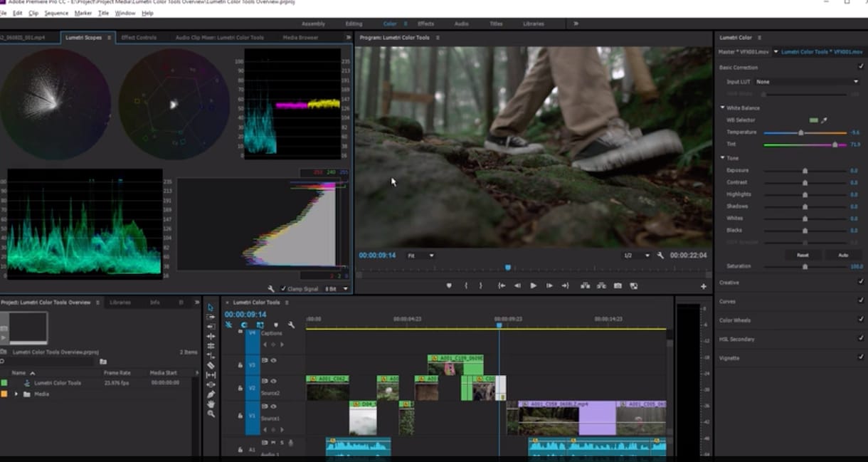Toggle Linked Selection in timeline

tap(260, 325)
